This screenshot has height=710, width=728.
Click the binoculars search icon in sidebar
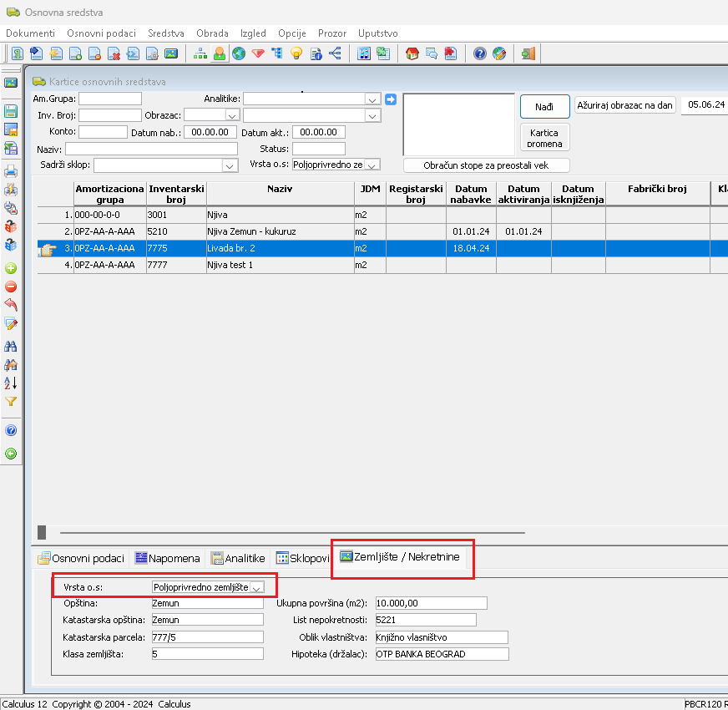[x=11, y=346]
